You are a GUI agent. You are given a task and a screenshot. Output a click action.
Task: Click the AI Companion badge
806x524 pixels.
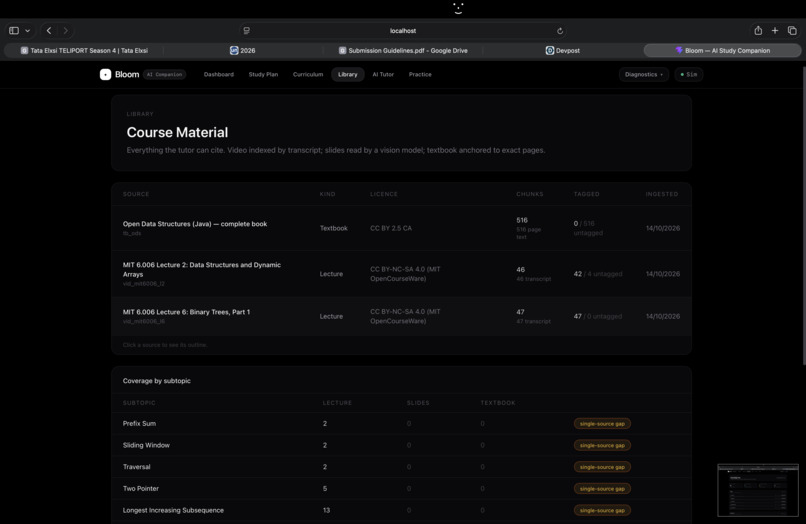[164, 75]
